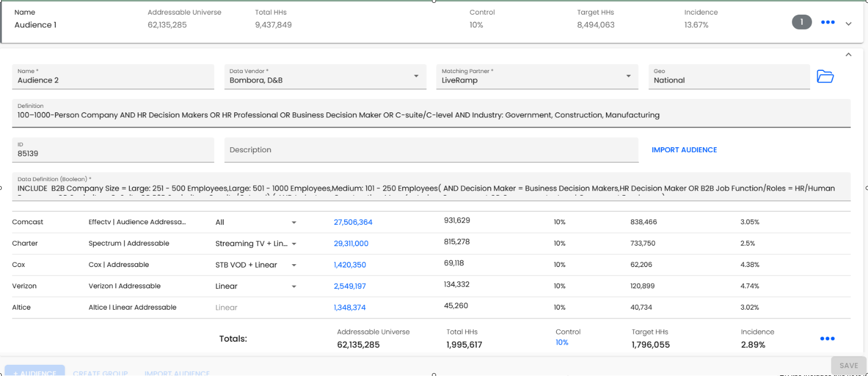Expand the Audience 1 row chevron
The image size is (868, 376).
click(848, 23)
